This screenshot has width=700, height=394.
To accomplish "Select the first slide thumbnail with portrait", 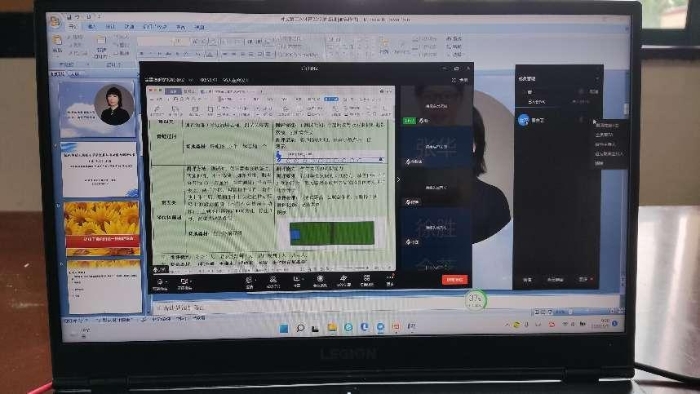I will tap(97, 109).
